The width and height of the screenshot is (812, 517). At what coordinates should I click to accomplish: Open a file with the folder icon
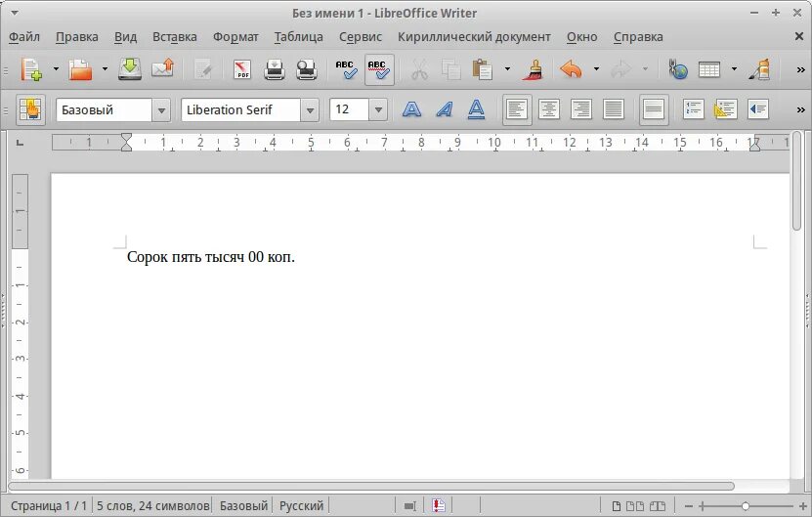click(80, 68)
